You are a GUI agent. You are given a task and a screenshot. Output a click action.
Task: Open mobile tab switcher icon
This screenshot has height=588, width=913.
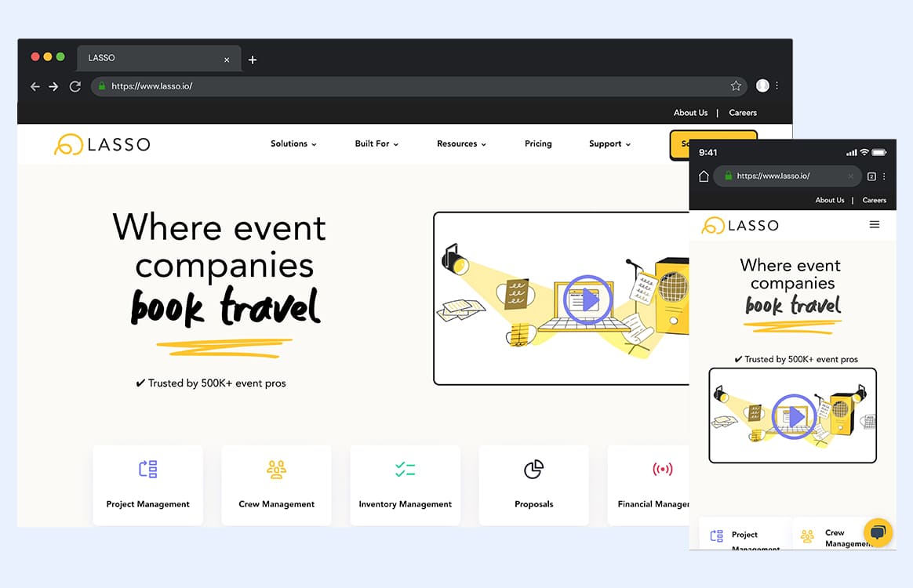pos(871,176)
